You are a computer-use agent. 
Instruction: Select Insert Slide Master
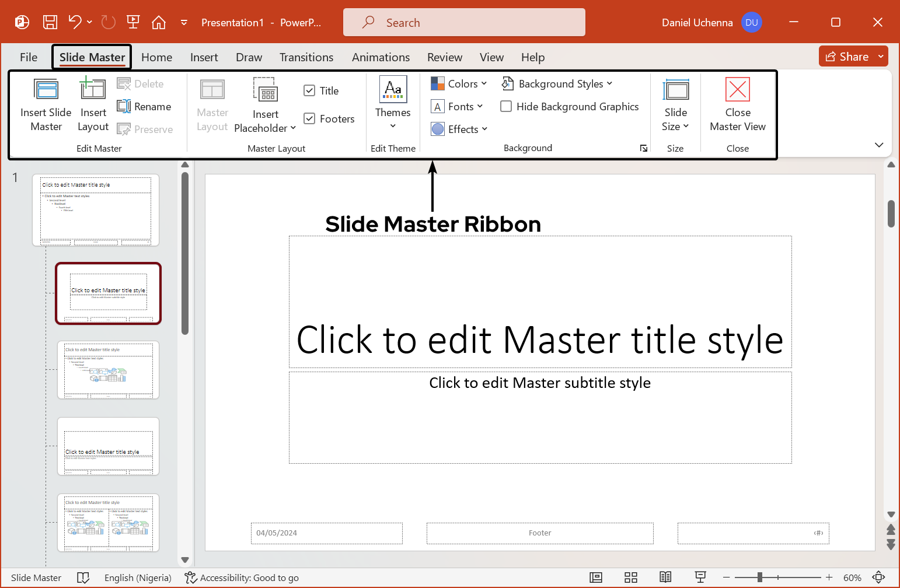pyautogui.click(x=46, y=105)
